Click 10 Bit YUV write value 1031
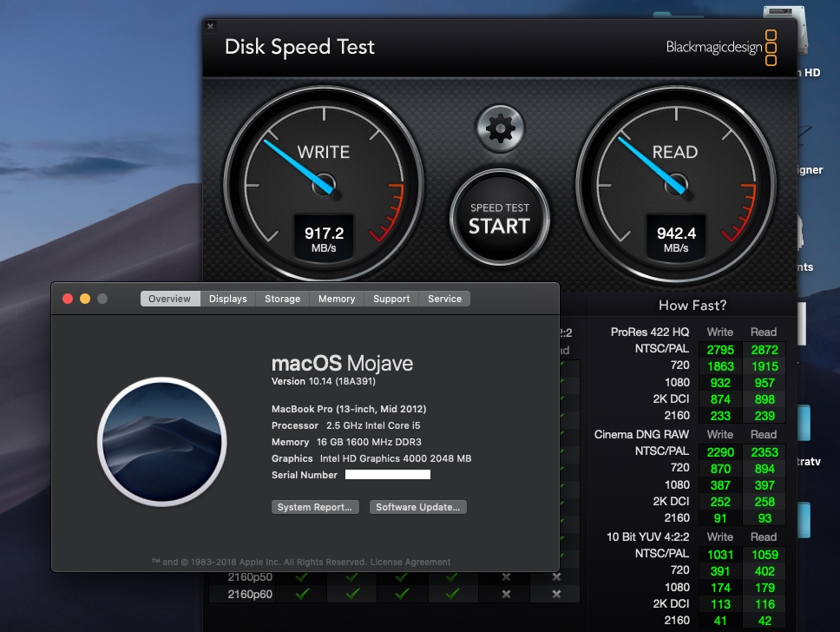The image size is (840, 632). coord(720,555)
